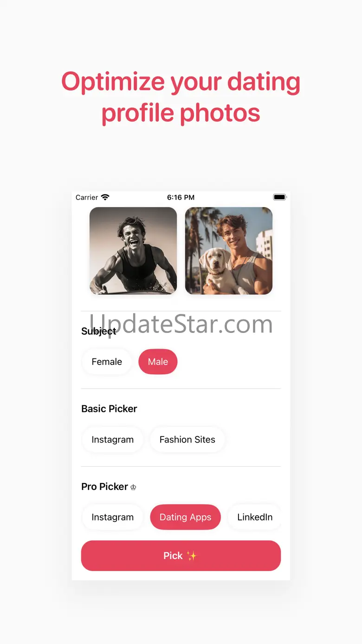
Task: Choose Instagram under Basic Picker
Action: [x=112, y=440]
